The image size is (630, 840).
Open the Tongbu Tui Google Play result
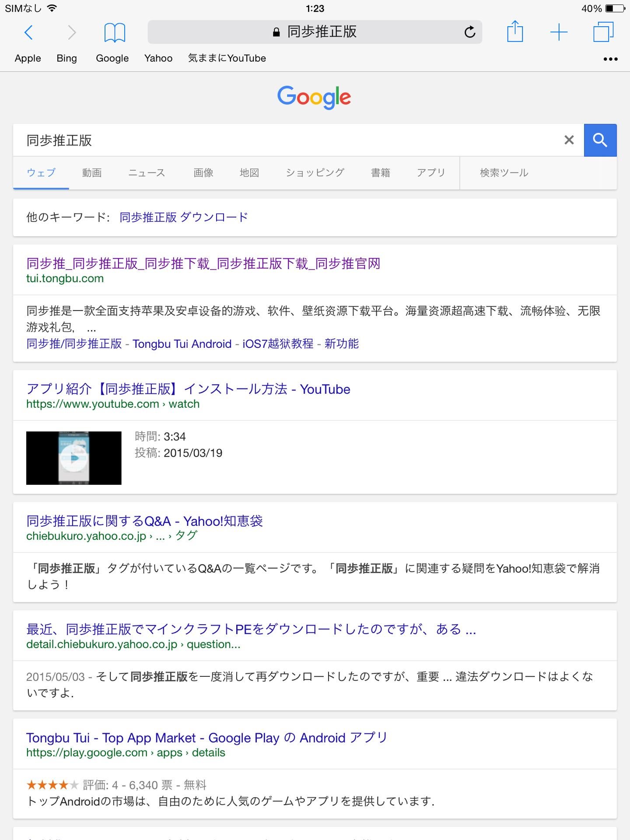(207, 738)
